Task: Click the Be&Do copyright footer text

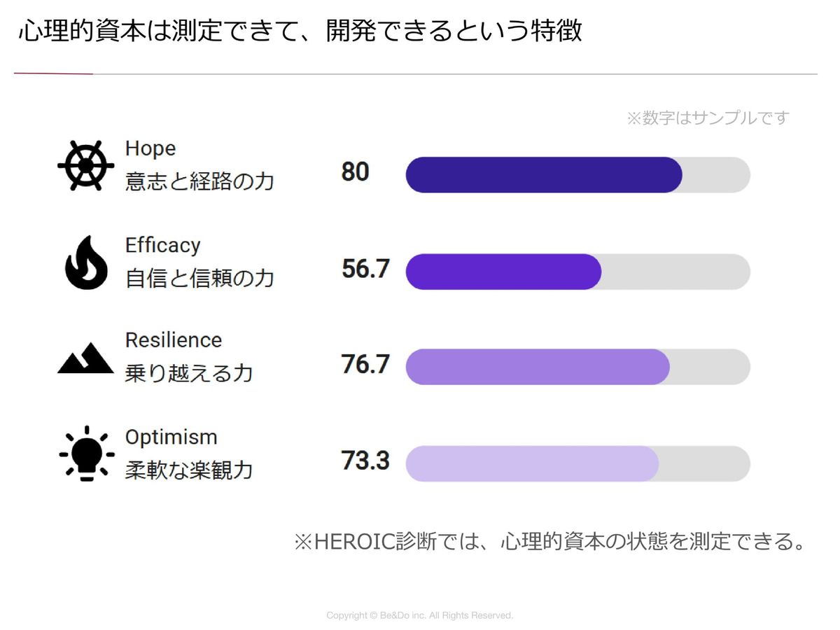Action: point(419,615)
